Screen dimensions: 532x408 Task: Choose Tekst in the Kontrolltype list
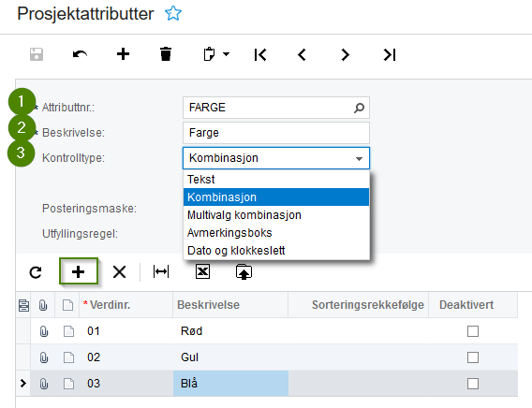[276, 180]
